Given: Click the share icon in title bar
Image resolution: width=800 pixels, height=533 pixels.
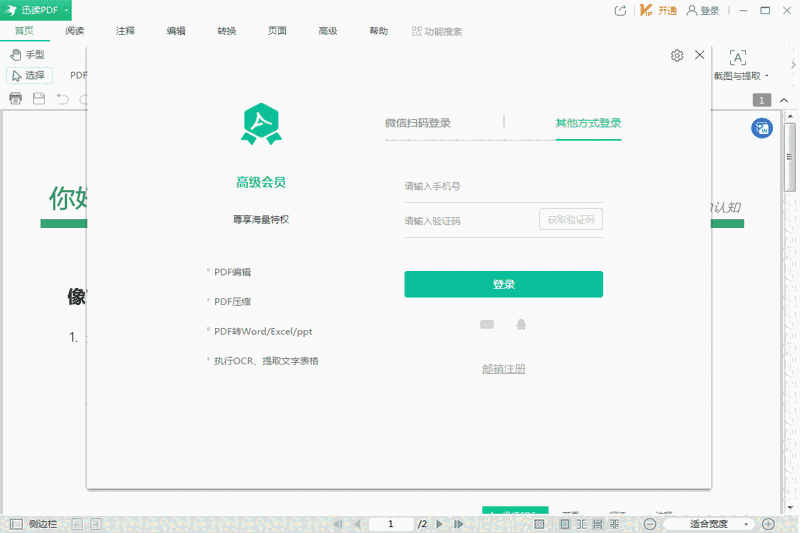Looking at the screenshot, I should point(620,10).
